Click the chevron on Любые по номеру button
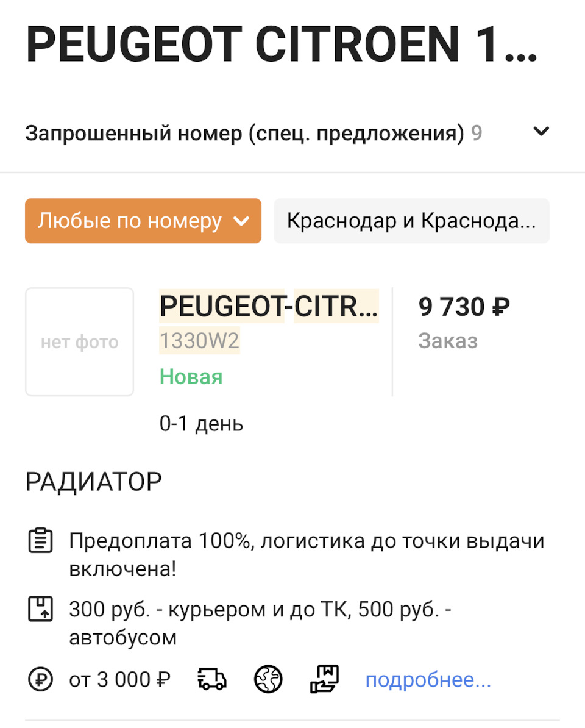This screenshot has height=728, width=585. tap(240, 221)
